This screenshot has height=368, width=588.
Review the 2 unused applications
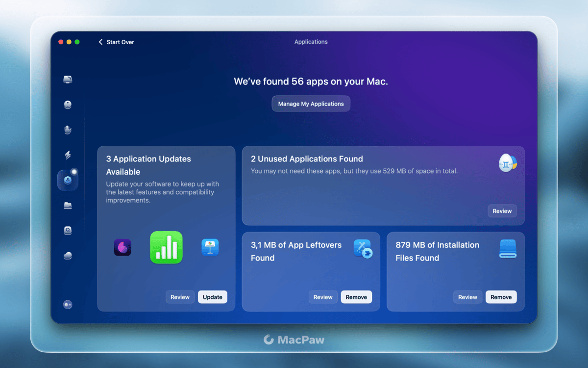coord(502,211)
